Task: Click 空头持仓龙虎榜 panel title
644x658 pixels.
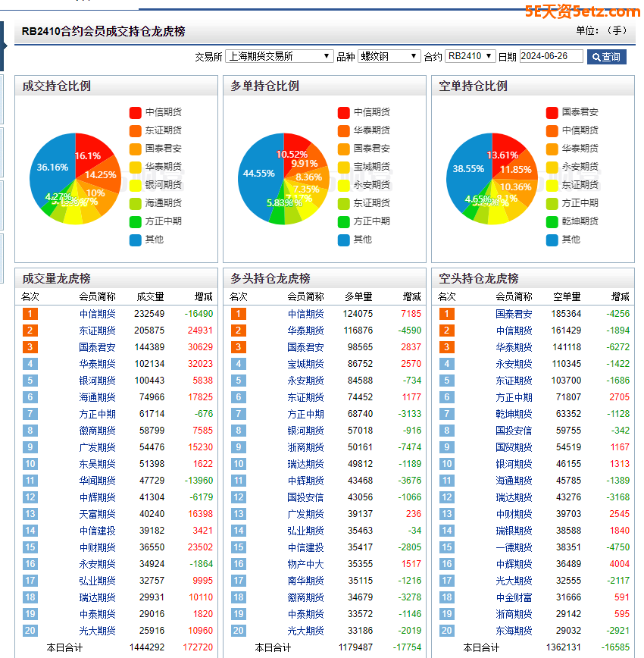Action: point(479,279)
